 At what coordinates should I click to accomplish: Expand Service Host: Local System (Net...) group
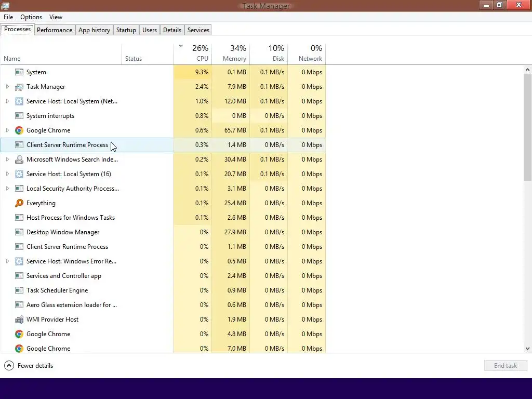coord(7,101)
